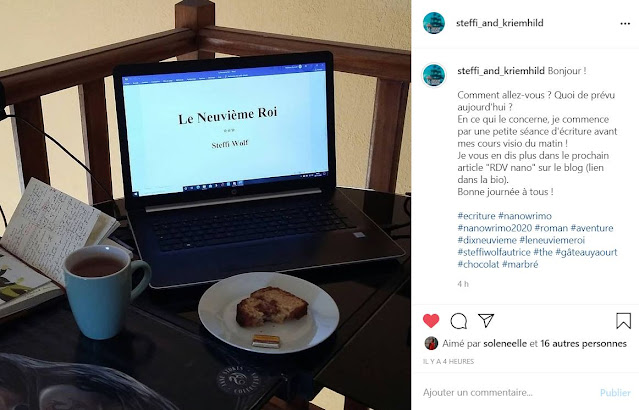Open the caption avatar next to Bonjour
639x410 pixels.
[434, 75]
